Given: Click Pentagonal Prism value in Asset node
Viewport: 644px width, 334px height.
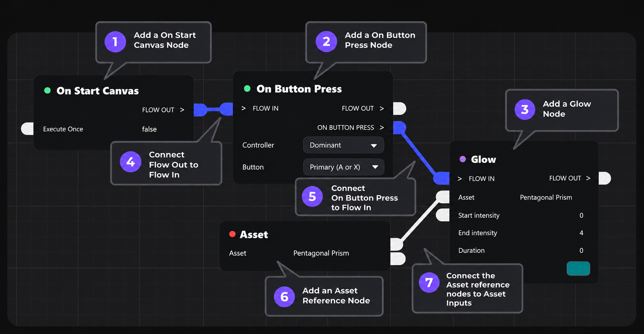Looking at the screenshot, I should click(x=321, y=253).
